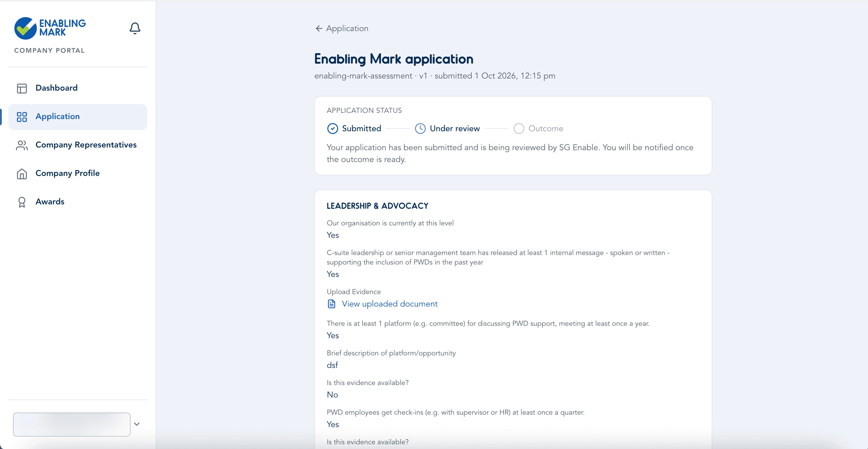Screen dimensions: 868x449
Task: Click the Enabling Mark logo
Action: click(x=50, y=28)
